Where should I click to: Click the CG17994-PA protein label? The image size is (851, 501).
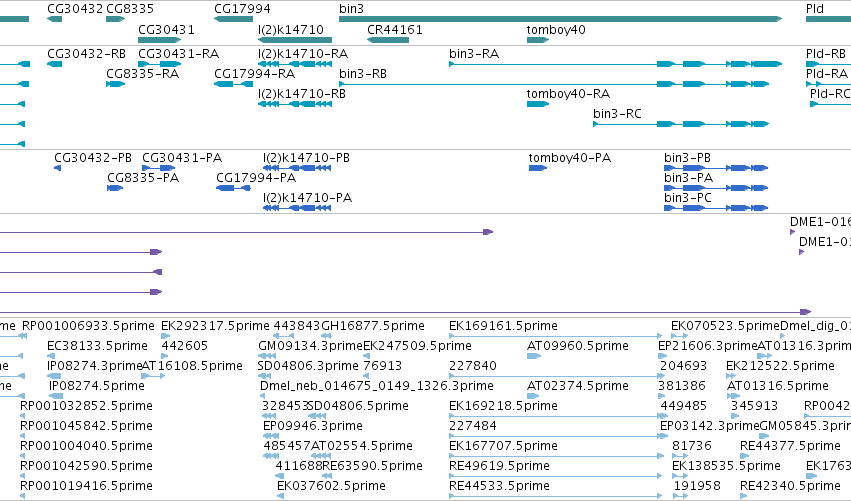coord(256,178)
